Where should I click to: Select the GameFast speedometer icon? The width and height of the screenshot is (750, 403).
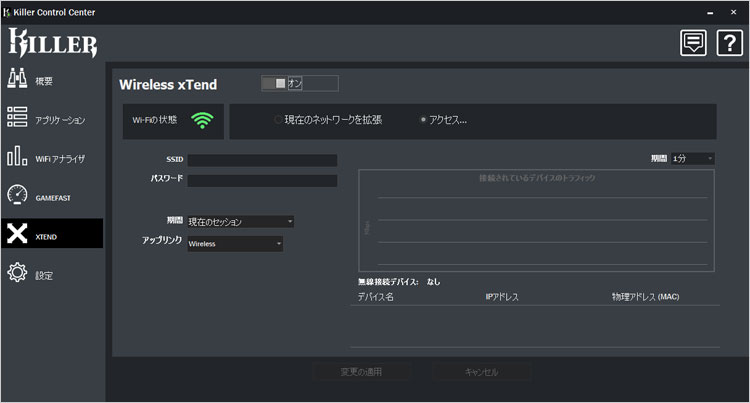17,195
